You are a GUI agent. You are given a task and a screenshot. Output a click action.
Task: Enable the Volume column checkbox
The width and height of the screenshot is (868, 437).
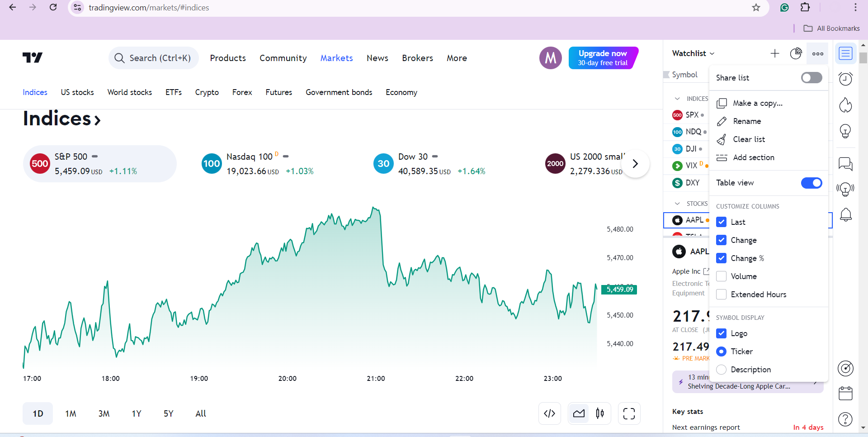[x=722, y=276]
